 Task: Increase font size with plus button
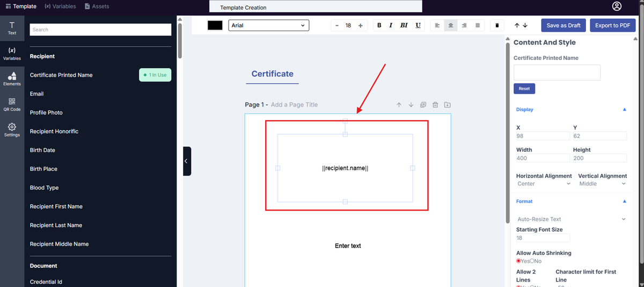(x=360, y=25)
